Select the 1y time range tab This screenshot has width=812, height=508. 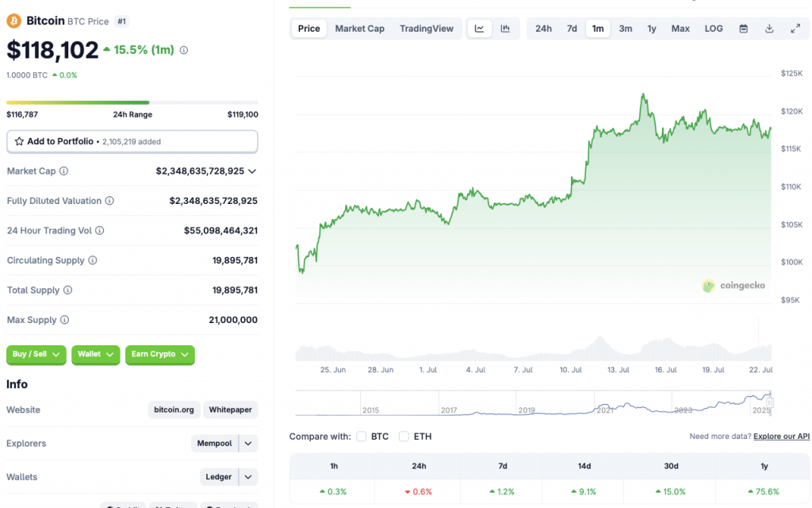652,28
